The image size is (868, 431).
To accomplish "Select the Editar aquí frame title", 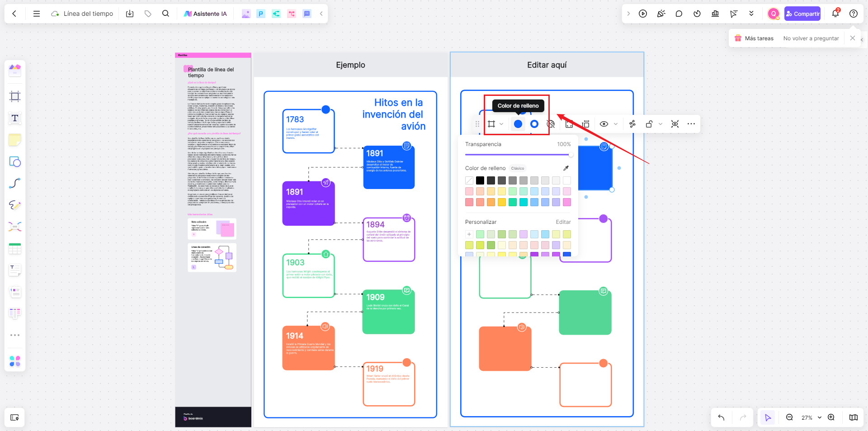I will click(x=547, y=65).
